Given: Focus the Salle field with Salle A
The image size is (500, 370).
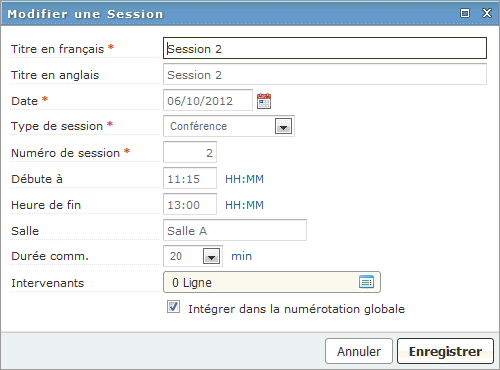Looking at the screenshot, I should pyautogui.click(x=235, y=230).
